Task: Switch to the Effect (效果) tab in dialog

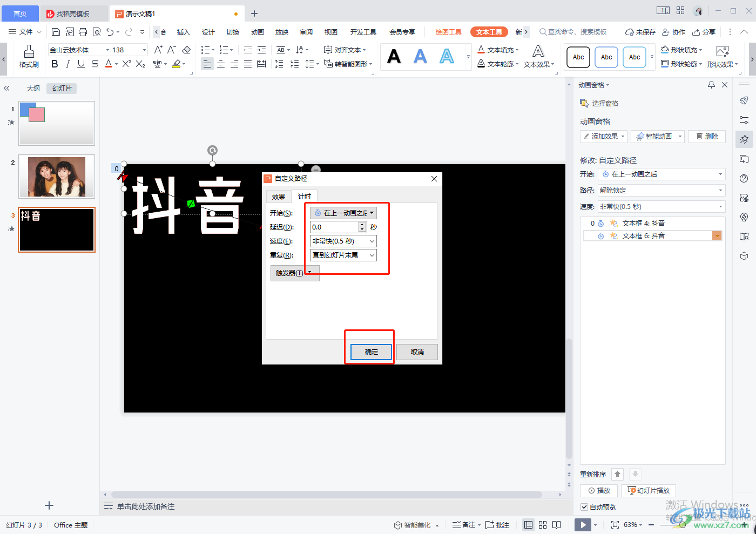Action: tap(279, 197)
